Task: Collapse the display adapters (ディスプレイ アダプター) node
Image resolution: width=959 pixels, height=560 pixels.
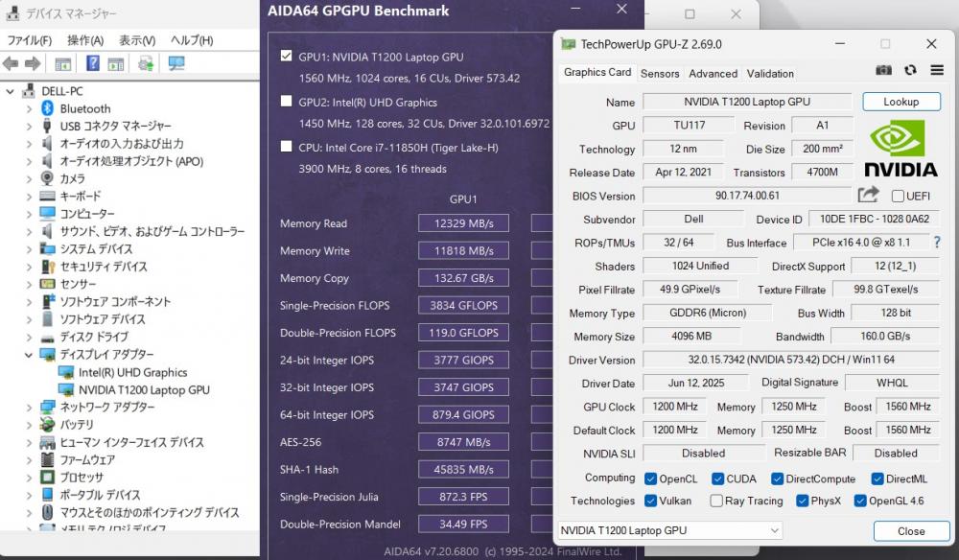Action: pos(28,355)
